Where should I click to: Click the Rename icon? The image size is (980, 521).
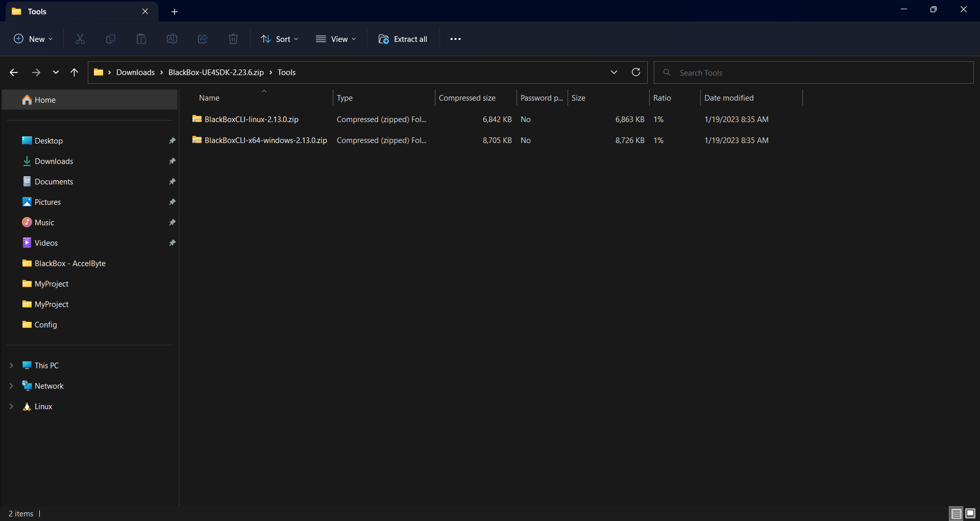[x=172, y=39]
